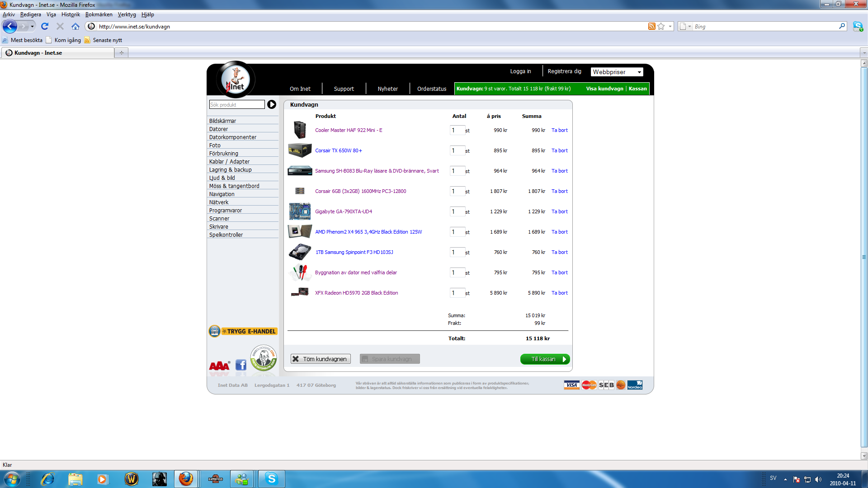Click the product search go arrow button
Image resolution: width=868 pixels, height=488 pixels.
point(272,104)
